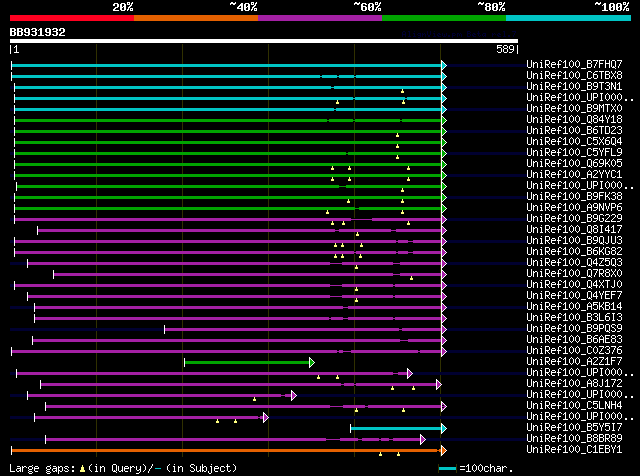
Task: Open hit UniRef100_B9MTX0
Action: tap(574, 108)
